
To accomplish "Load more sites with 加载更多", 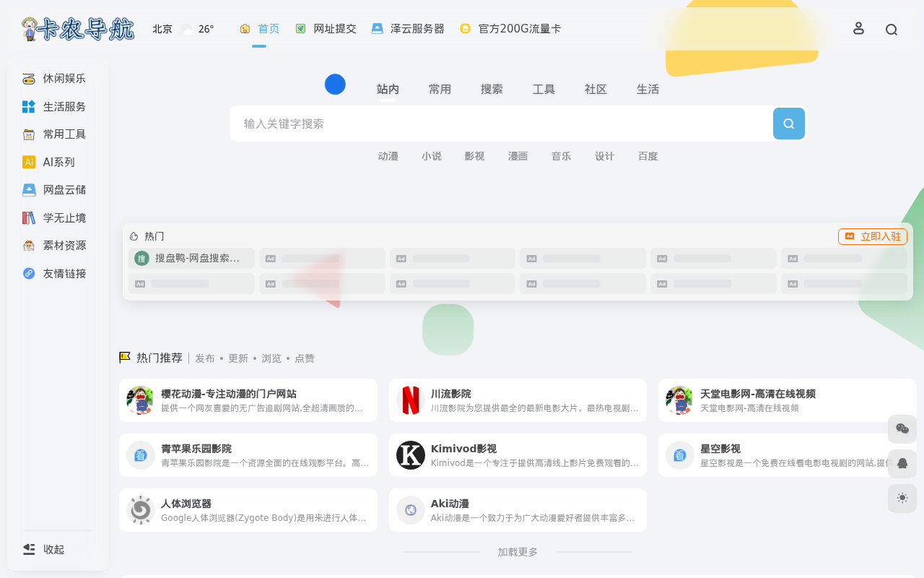I will (x=518, y=552).
